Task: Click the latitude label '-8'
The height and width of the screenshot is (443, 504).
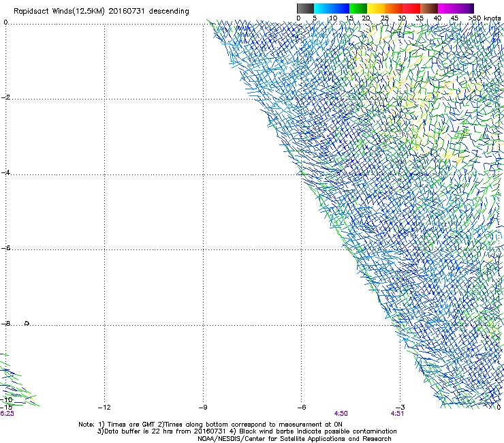Action: tap(6, 324)
